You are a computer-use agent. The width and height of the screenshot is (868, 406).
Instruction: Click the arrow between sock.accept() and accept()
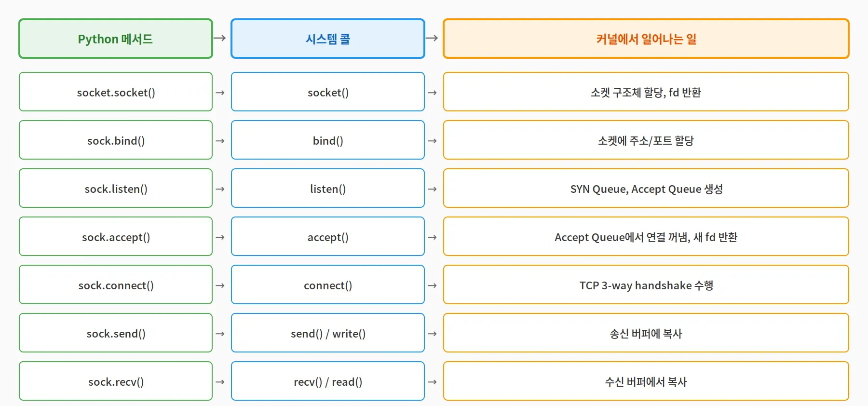coord(220,237)
